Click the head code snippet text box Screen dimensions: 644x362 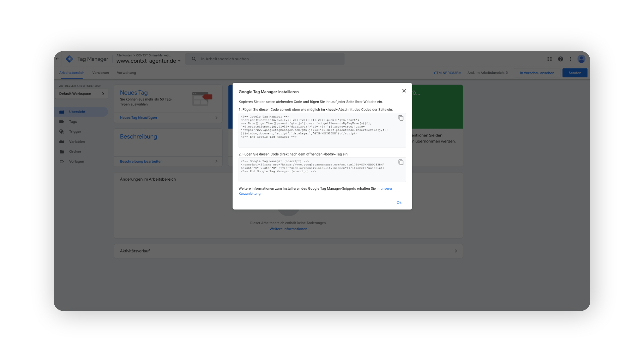click(x=322, y=130)
